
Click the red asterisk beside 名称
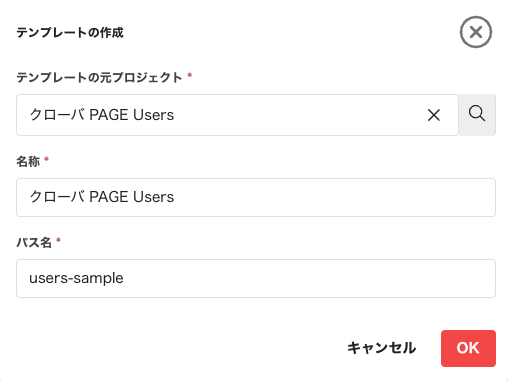pos(46,159)
